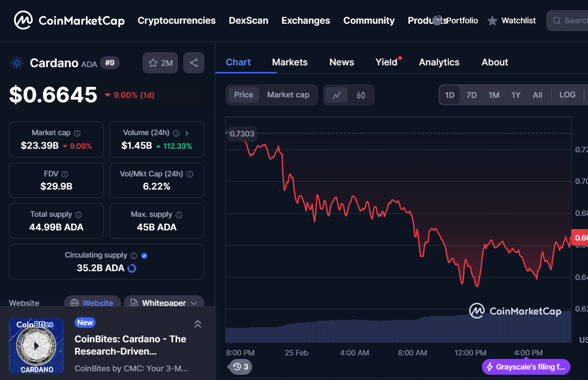Open the Watchlist star in header
The height and width of the screenshot is (380, 588).
[x=492, y=21]
